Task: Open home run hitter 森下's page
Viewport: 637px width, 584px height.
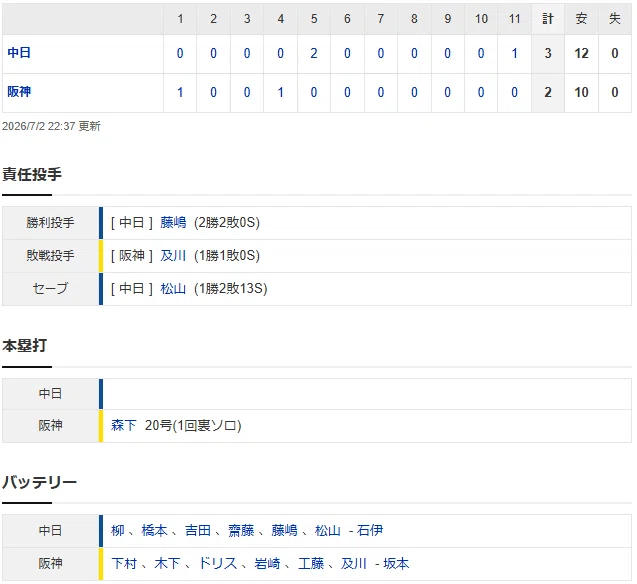Action: (x=124, y=425)
